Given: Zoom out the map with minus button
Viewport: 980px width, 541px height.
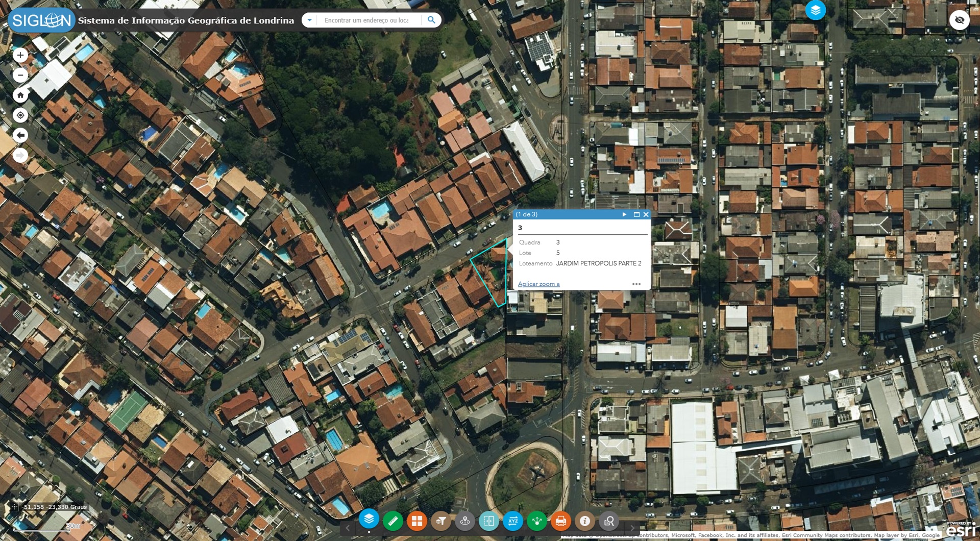Looking at the screenshot, I should (x=20, y=75).
